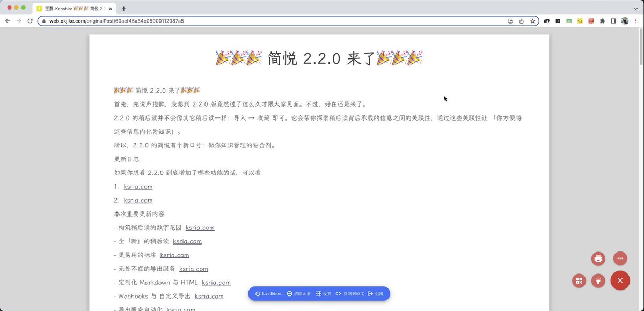Click the dark square extension icon
This screenshot has width=644, height=311.
558,21
